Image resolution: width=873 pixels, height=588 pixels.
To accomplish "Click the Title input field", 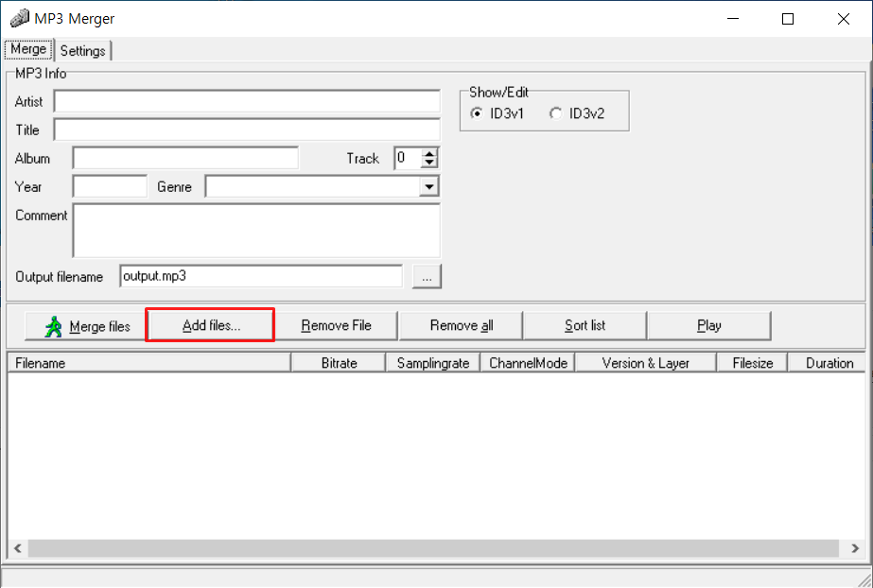I will [x=247, y=130].
